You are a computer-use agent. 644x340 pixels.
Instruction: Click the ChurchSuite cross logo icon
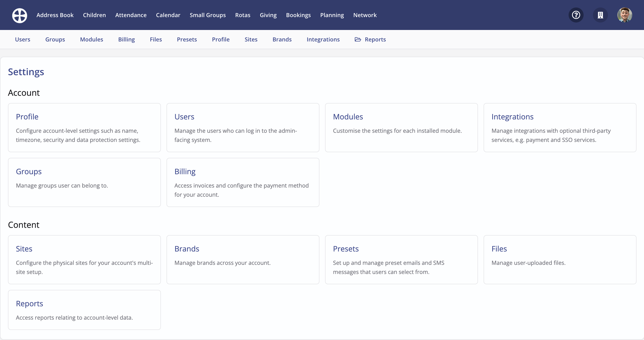19,15
